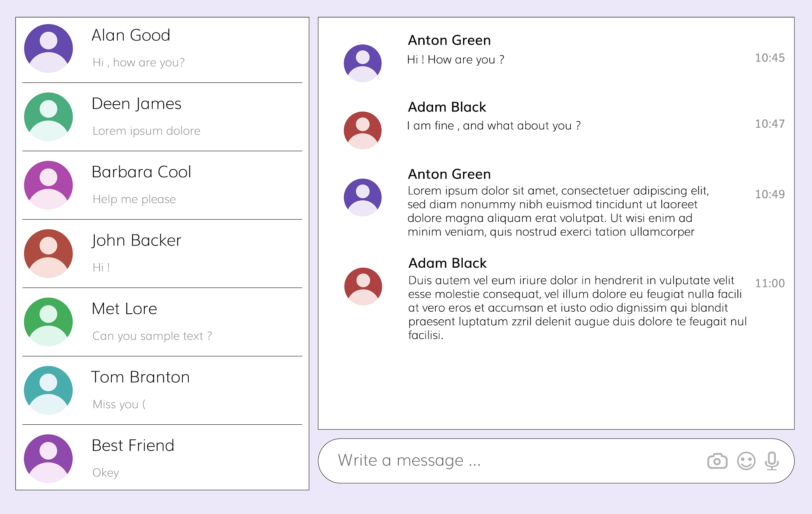812x514 pixels.
Task: Open the Alan Good conversation
Action: click(131, 35)
